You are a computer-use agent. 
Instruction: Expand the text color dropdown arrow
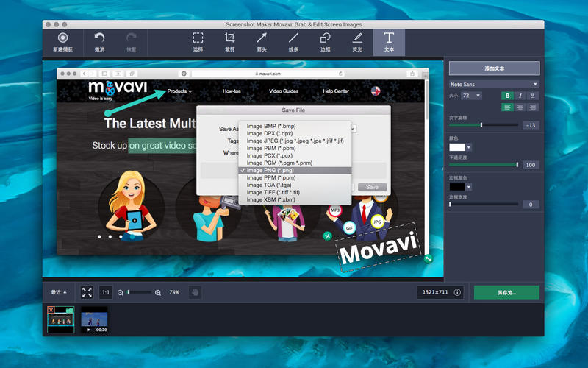(469, 147)
